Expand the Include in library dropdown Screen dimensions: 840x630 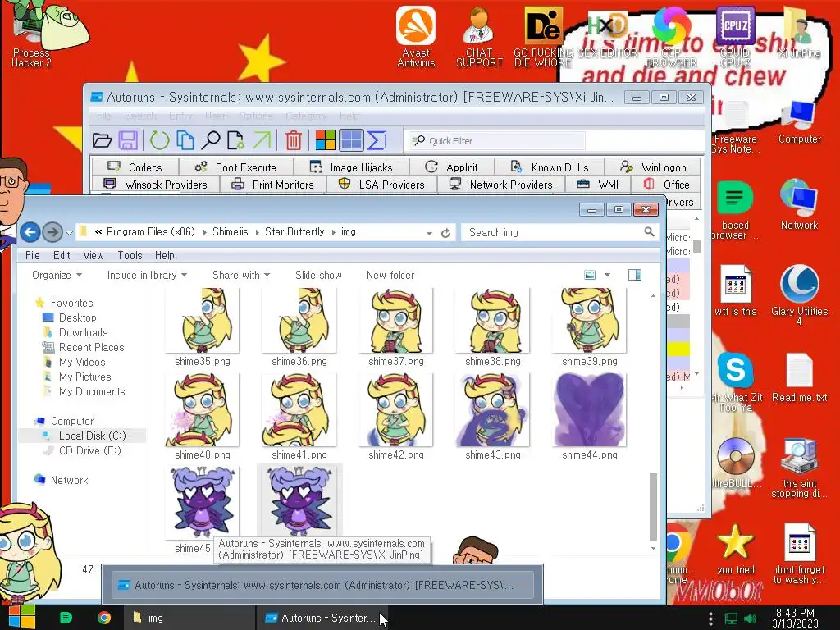(148, 276)
